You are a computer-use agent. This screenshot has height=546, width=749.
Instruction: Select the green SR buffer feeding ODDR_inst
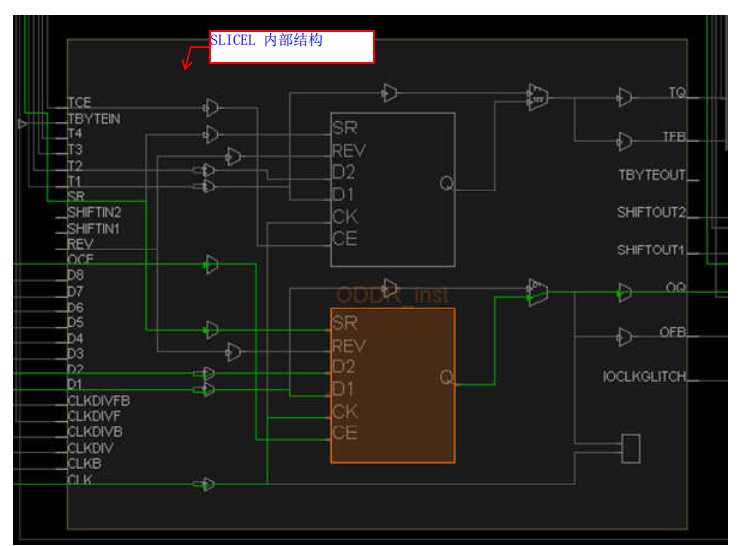(x=211, y=330)
